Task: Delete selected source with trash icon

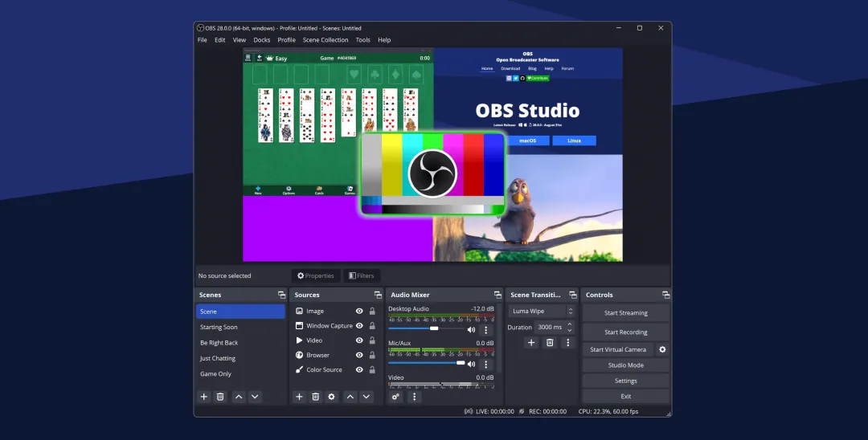Action: (316, 397)
